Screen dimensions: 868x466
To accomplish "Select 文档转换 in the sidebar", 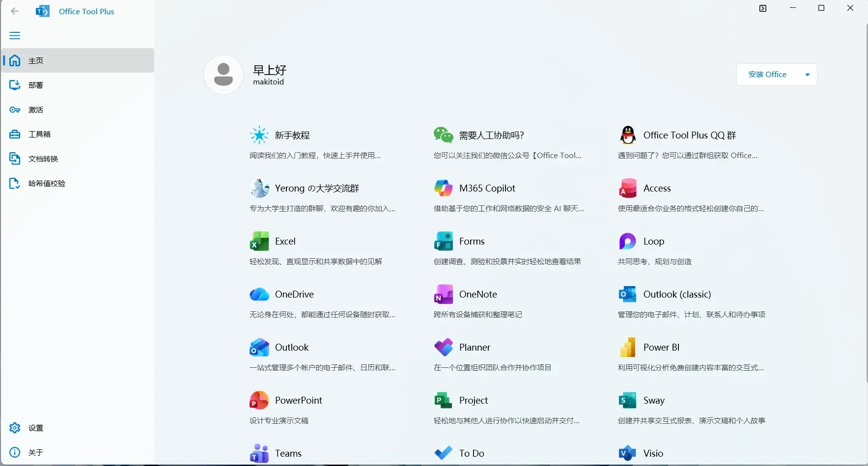I will pos(78,159).
